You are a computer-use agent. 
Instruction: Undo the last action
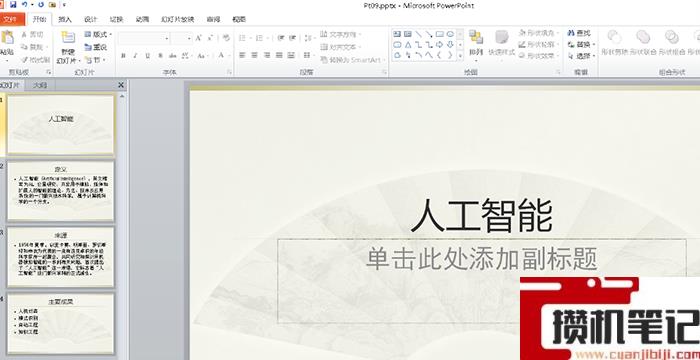click(x=24, y=4)
